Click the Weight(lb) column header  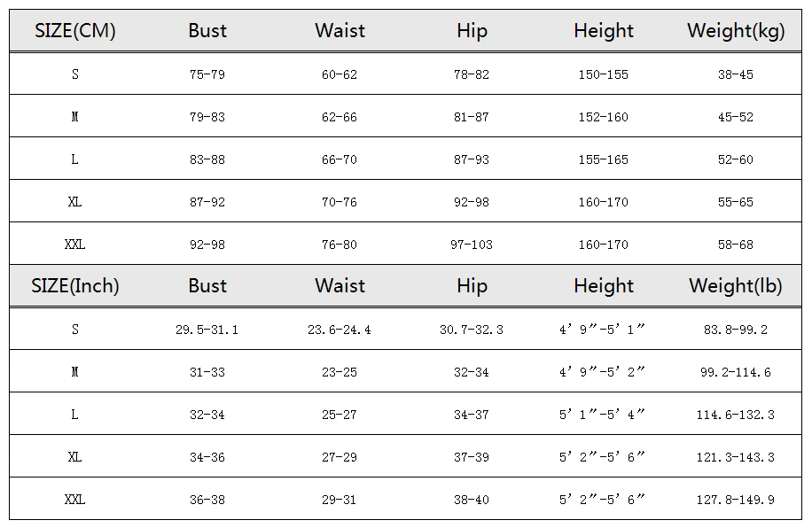coord(736,286)
